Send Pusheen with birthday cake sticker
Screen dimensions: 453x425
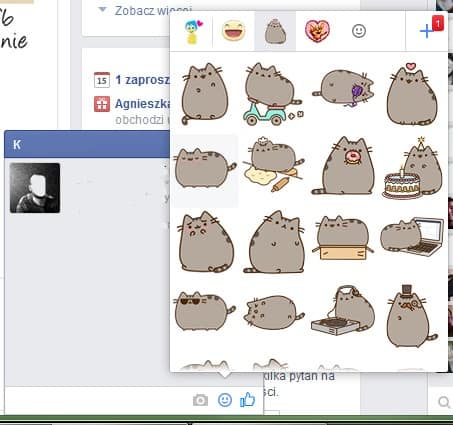(x=412, y=168)
